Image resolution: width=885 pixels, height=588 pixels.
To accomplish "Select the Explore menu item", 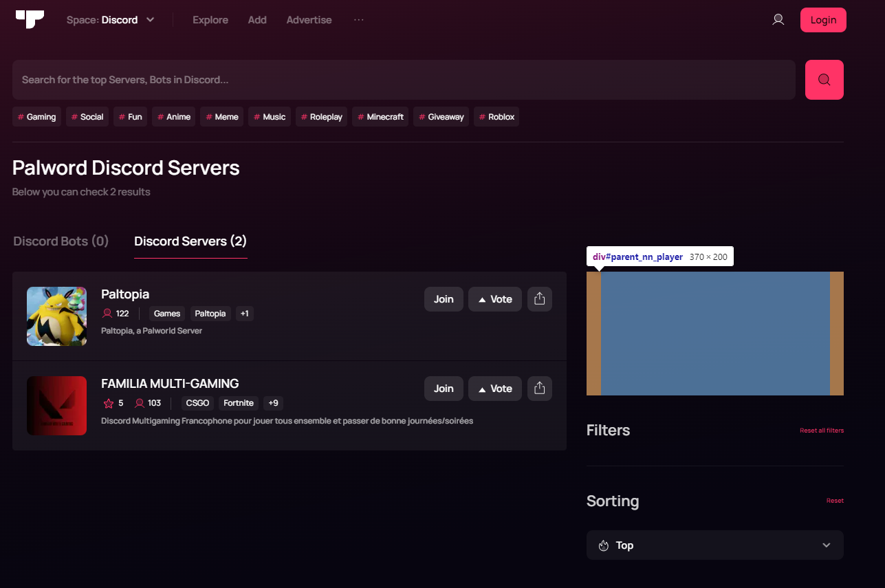I will [210, 19].
